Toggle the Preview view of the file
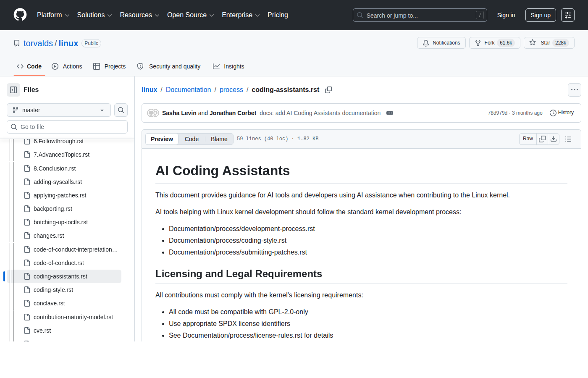Image resolution: width=588 pixels, height=378 pixels. point(162,139)
